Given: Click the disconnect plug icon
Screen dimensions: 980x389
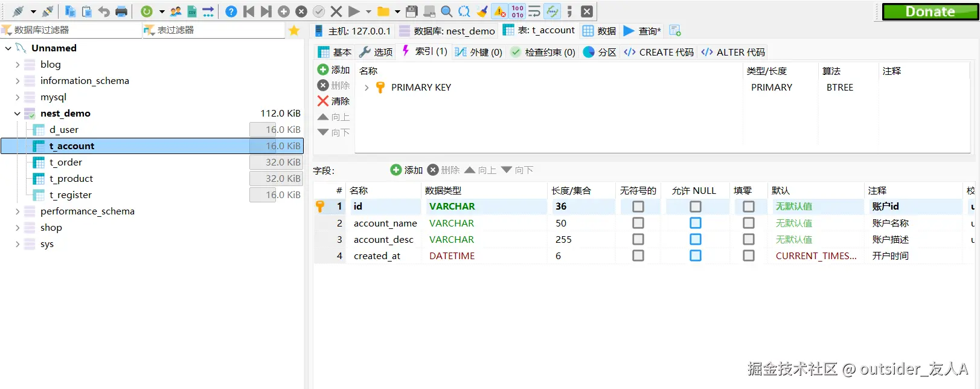Looking at the screenshot, I should [x=48, y=11].
